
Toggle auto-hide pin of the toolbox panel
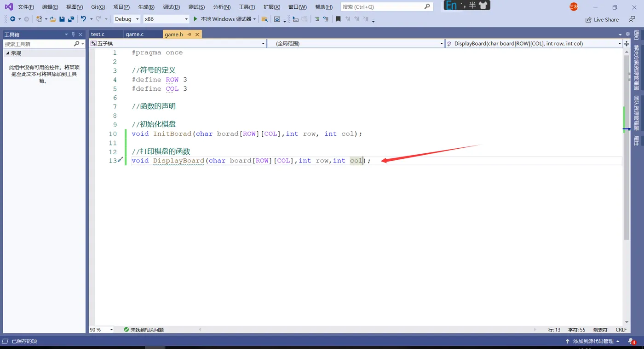coord(73,35)
